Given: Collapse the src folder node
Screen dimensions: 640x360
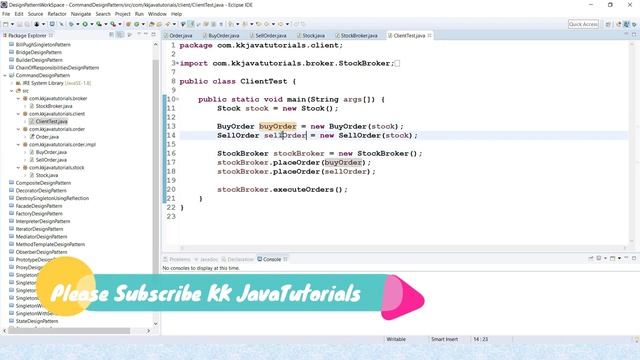Looking at the screenshot, I should pos(12,91).
